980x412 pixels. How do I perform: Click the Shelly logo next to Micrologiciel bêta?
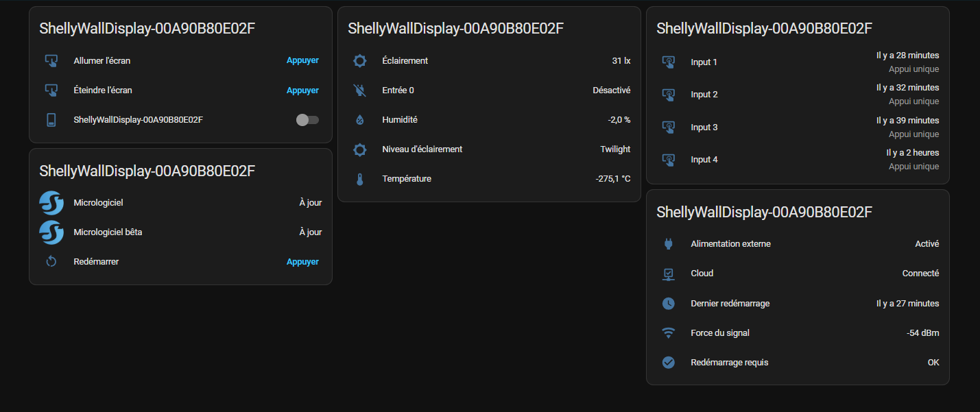click(51, 232)
